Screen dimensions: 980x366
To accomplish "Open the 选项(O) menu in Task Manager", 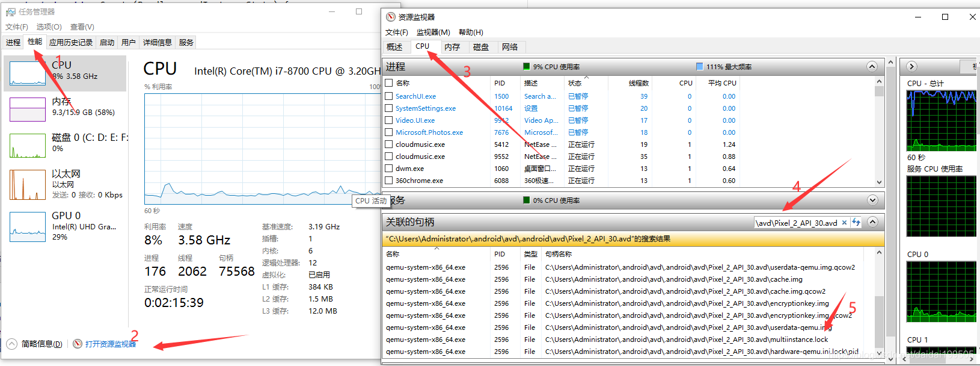I will tap(49, 27).
